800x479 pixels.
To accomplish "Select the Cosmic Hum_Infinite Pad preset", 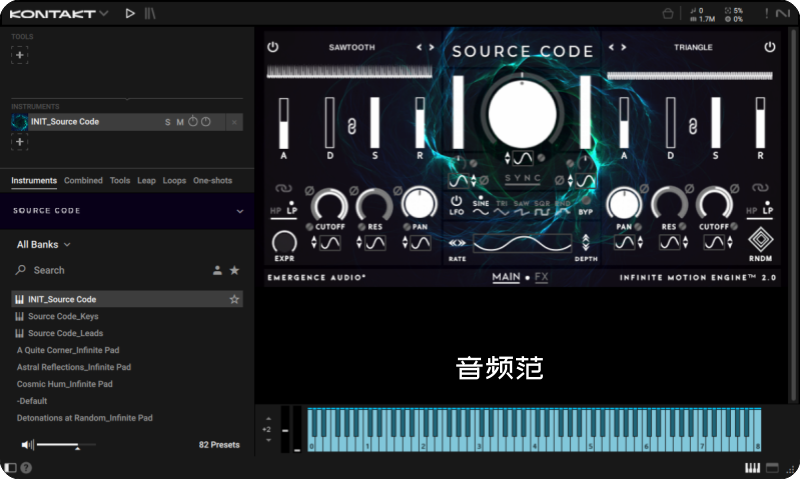I will tap(64, 384).
